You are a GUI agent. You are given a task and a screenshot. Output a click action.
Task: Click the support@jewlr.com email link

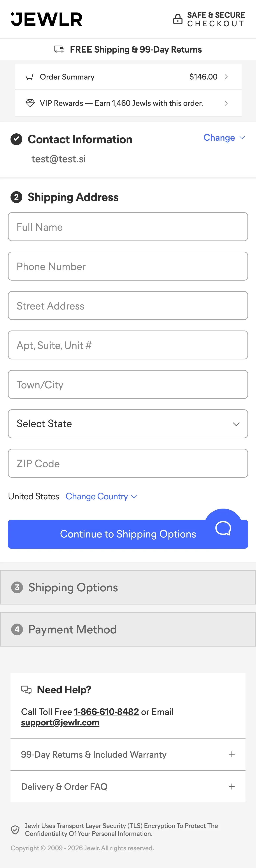[x=60, y=722]
